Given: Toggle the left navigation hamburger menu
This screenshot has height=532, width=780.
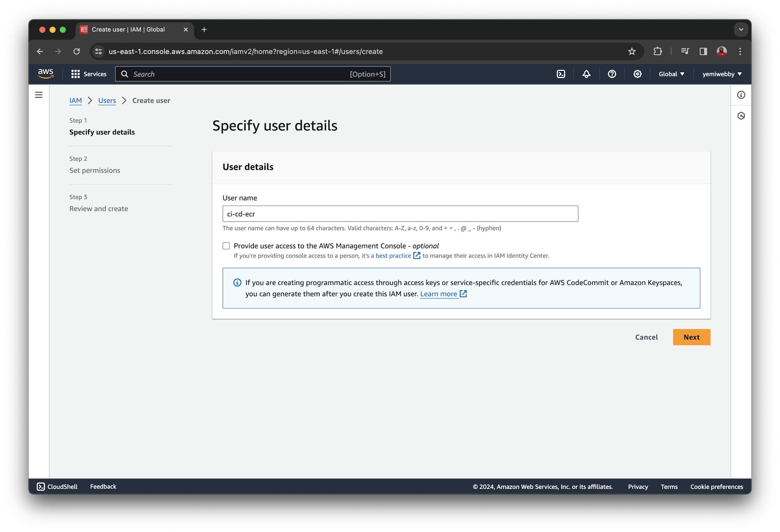Looking at the screenshot, I should (x=39, y=95).
